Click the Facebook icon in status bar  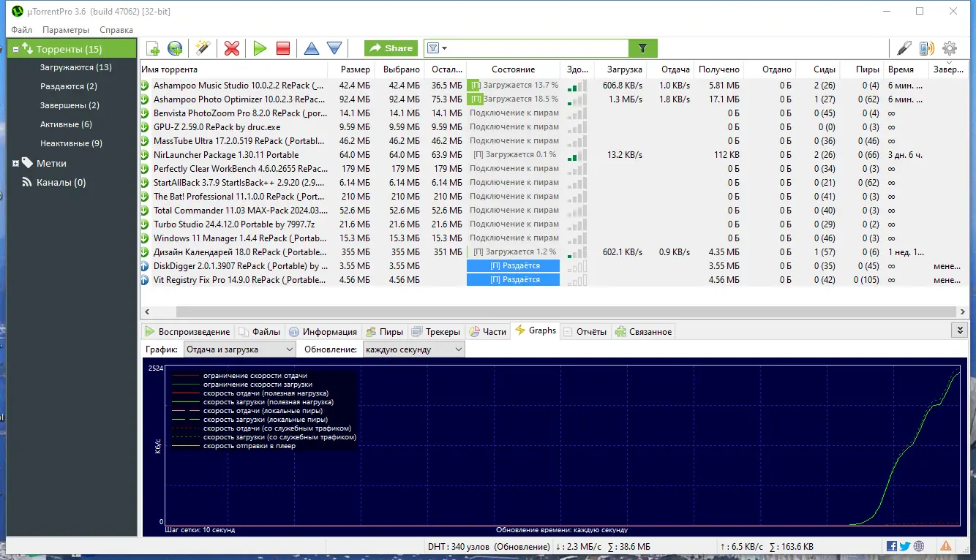pyautogui.click(x=892, y=546)
